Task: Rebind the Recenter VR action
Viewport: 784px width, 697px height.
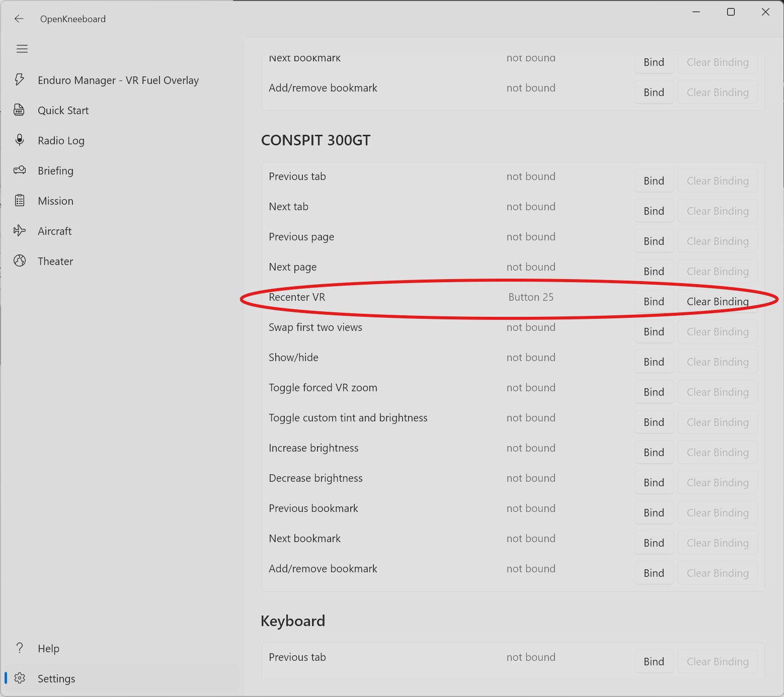Action: pyautogui.click(x=654, y=302)
